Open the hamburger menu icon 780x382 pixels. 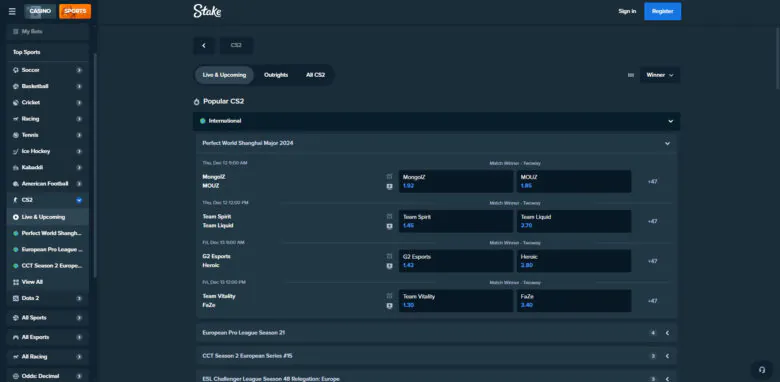pos(12,11)
